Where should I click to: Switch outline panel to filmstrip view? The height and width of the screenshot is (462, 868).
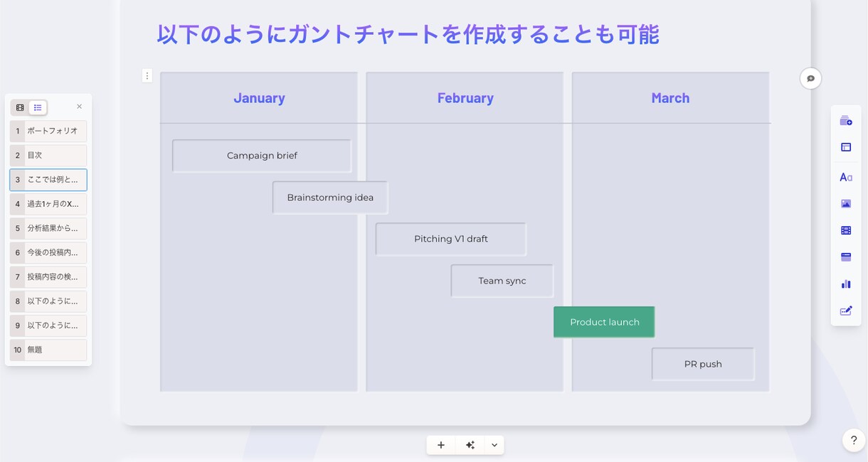coord(20,107)
